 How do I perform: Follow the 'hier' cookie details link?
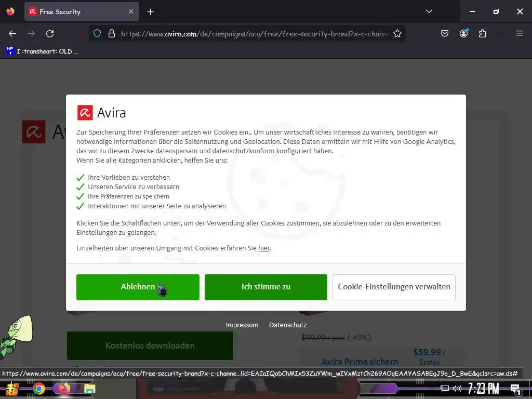[264, 248]
